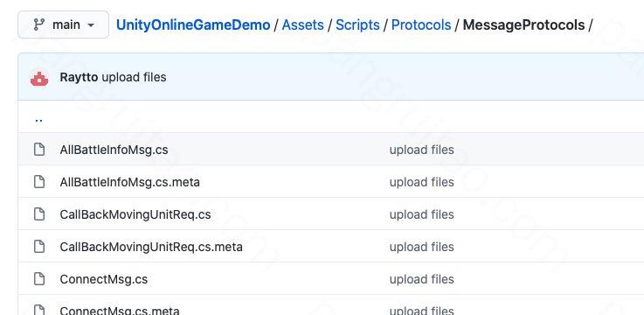This screenshot has width=644, height=315.
Task: Open the CallBackMovingUnitReq.cs file
Action: [x=135, y=214]
